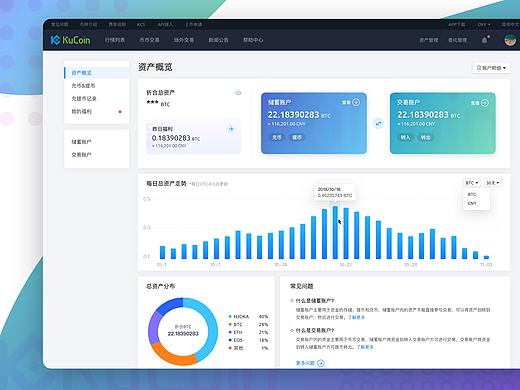Open 帮助中心 in main navigation
The height and width of the screenshot is (390, 520).
click(x=253, y=40)
